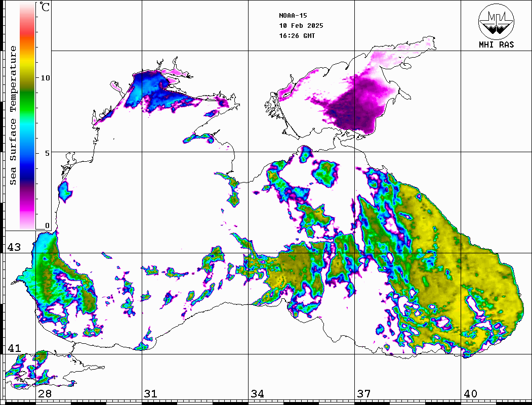Click the longitude label '40'
The image size is (532, 405).
pos(470,394)
